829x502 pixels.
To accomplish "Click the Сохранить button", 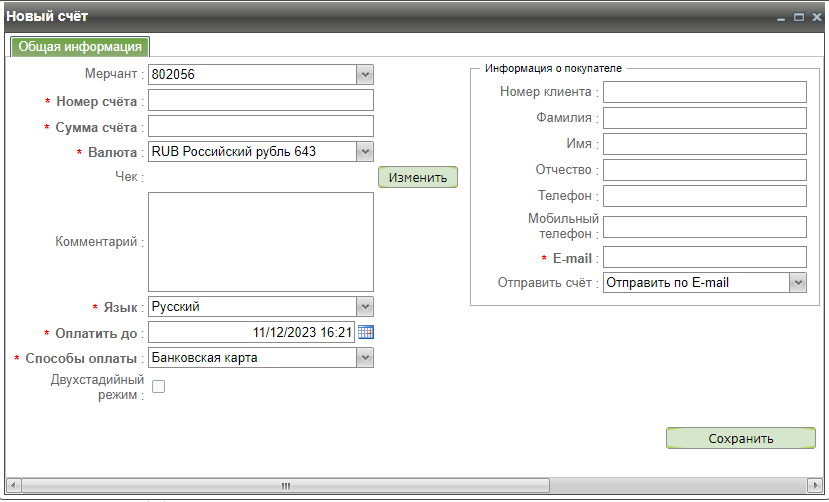I will pyautogui.click(x=741, y=438).
